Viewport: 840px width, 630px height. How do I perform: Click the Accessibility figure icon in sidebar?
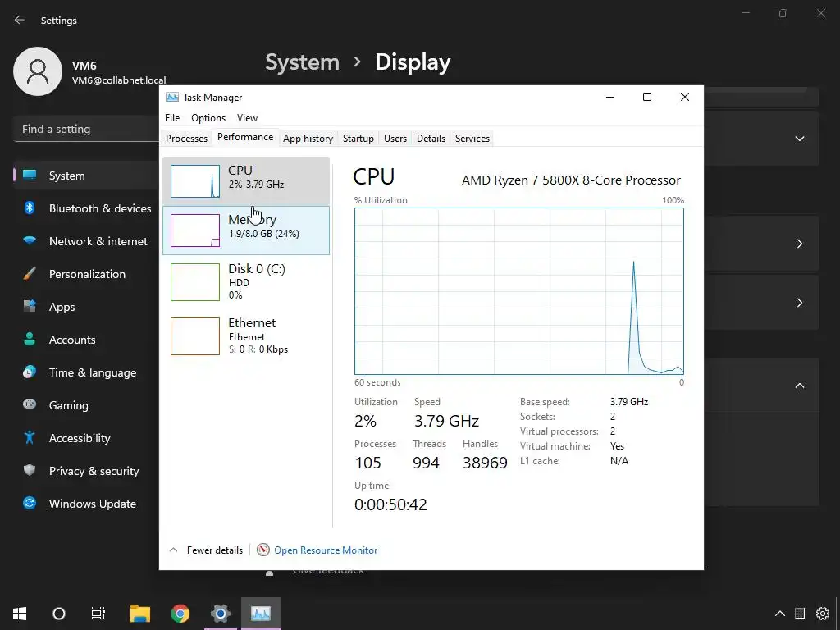(x=30, y=438)
